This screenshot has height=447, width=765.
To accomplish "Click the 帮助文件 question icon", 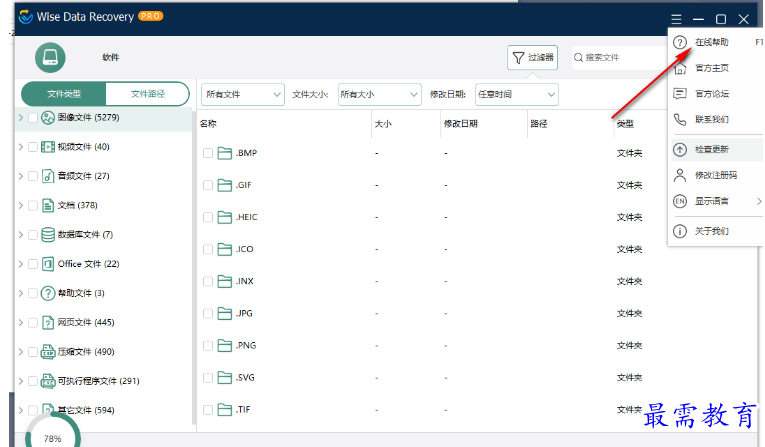I will point(48,293).
